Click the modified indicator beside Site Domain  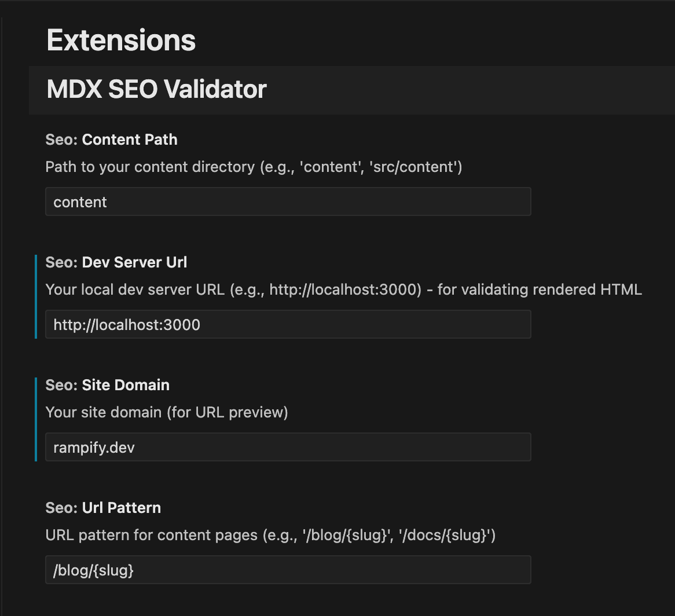click(36, 419)
